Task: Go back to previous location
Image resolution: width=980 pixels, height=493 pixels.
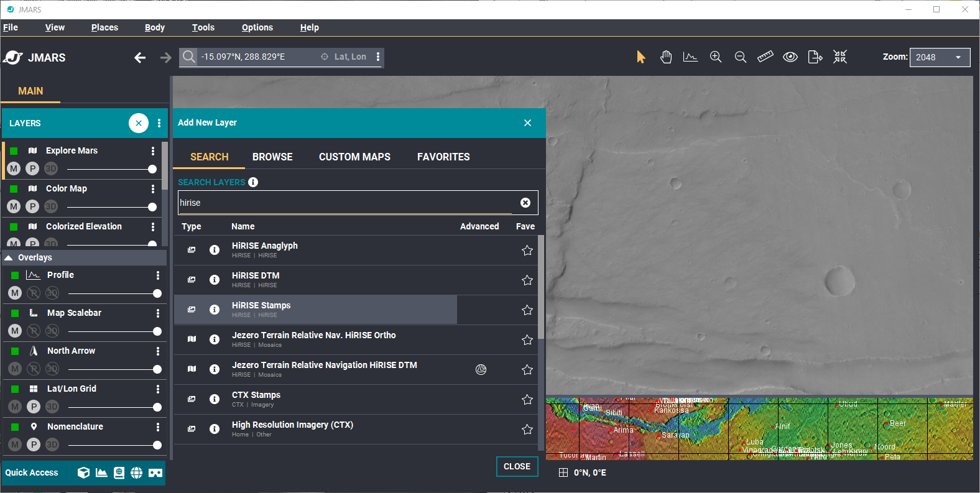Action: (140, 58)
